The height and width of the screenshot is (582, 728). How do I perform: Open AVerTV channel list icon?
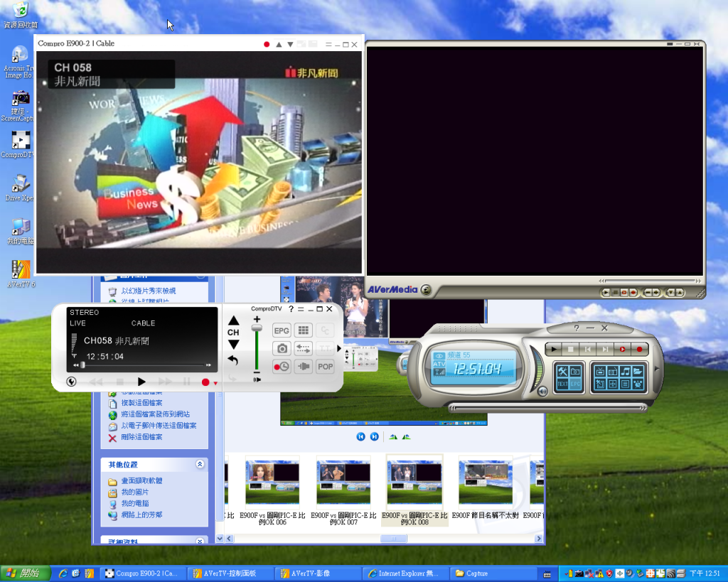pos(625,384)
